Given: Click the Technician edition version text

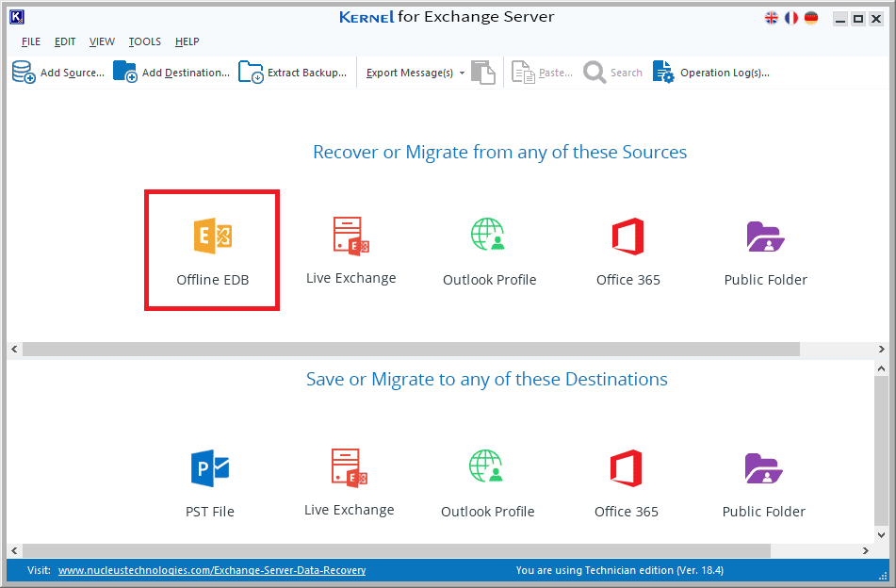Looking at the screenshot, I should 619,570.
